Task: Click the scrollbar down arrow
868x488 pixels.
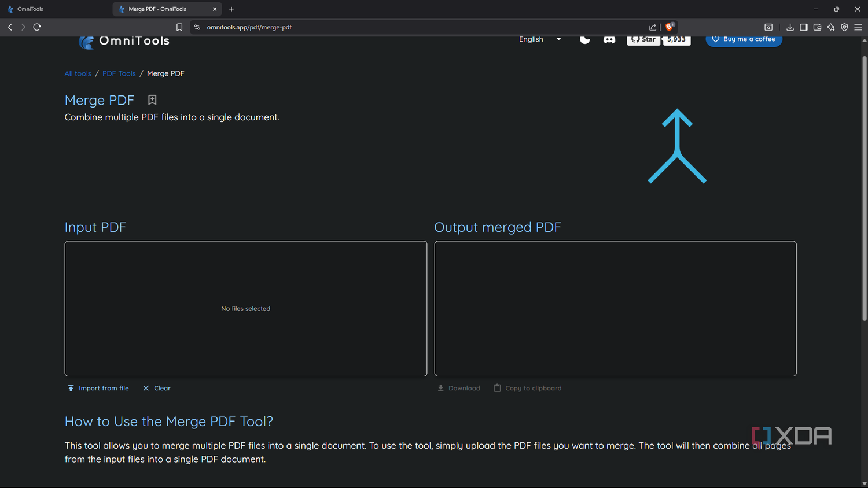Action: [865, 483]
